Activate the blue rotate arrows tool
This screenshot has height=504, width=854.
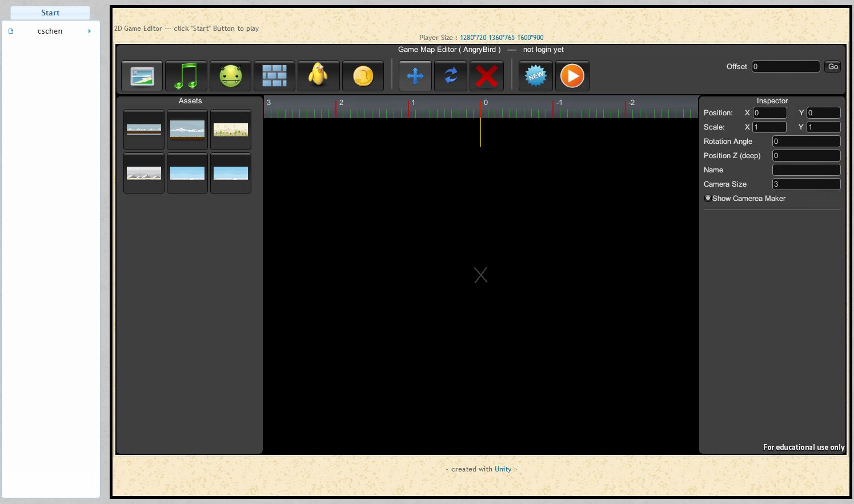tap(451, 76)
